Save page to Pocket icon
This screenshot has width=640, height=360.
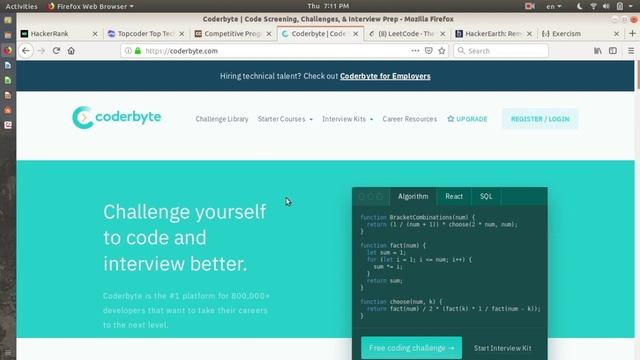[429, 51]
